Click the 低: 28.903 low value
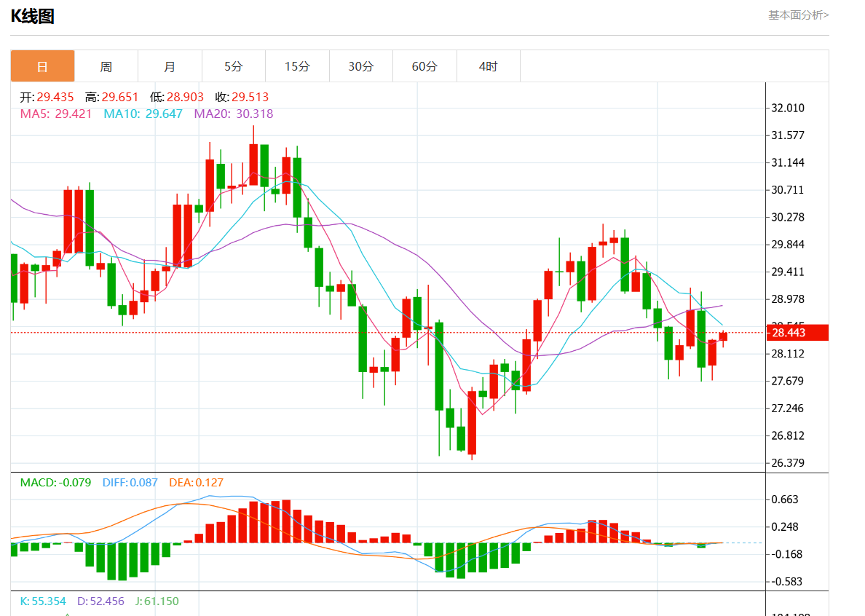 click(x=176, y=97)
